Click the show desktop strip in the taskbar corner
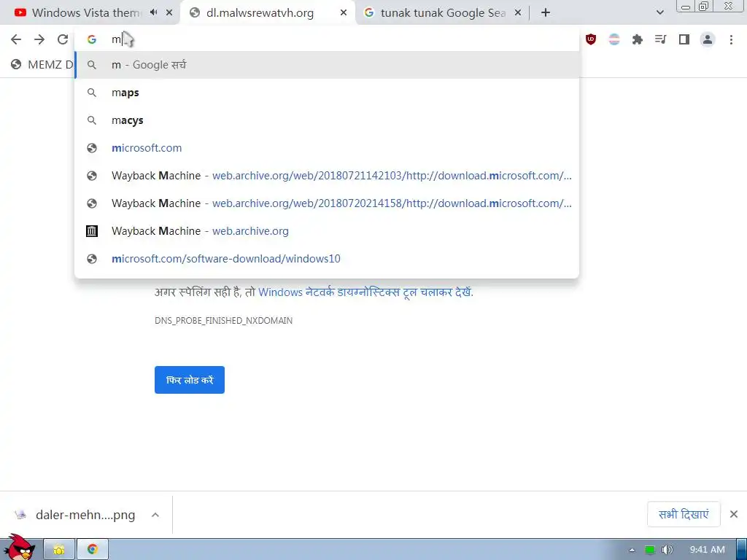Viewport: 747px width, 560px height. click(741, 550)
